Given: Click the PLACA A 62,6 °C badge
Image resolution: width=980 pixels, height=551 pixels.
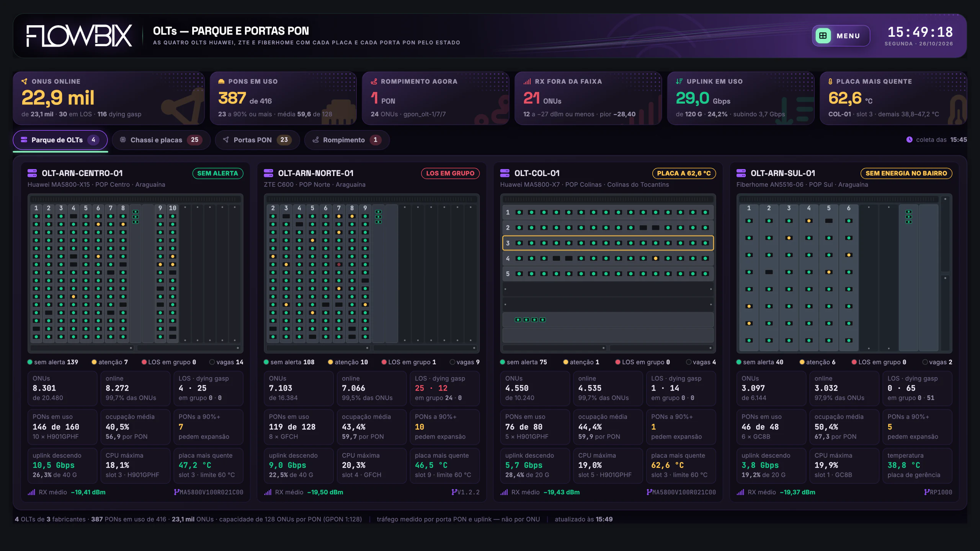Looking at the screenshot, I should coord(684,173).
